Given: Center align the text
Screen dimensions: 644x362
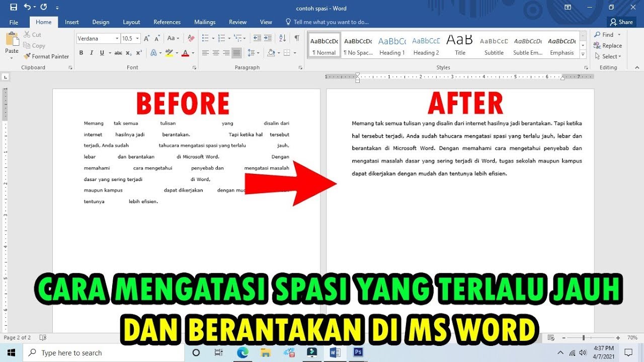Looking at the screenshot, I should coord(216,53).
